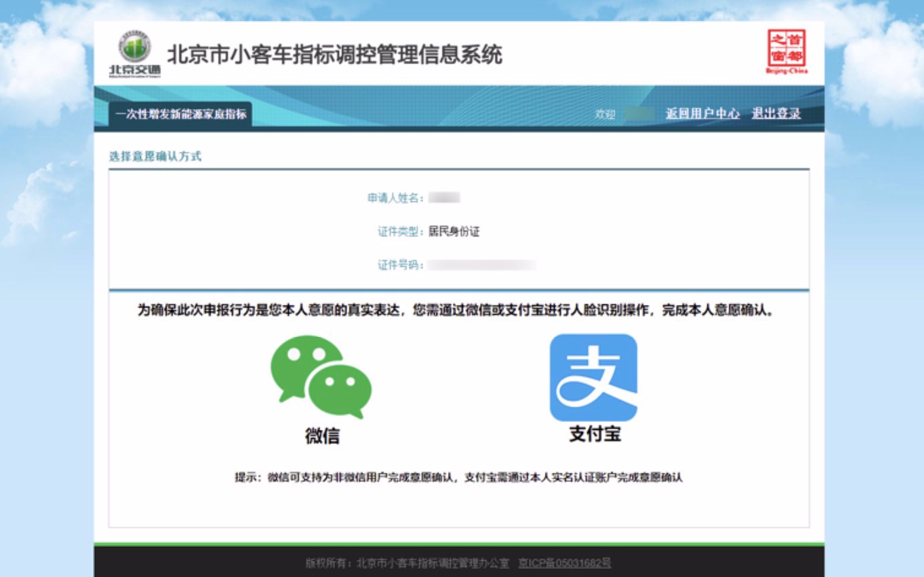The height and width of the screenshot is (577, 924).
Task: Choose WeChat green chat-bubble icon
Action: coord(321,377)
